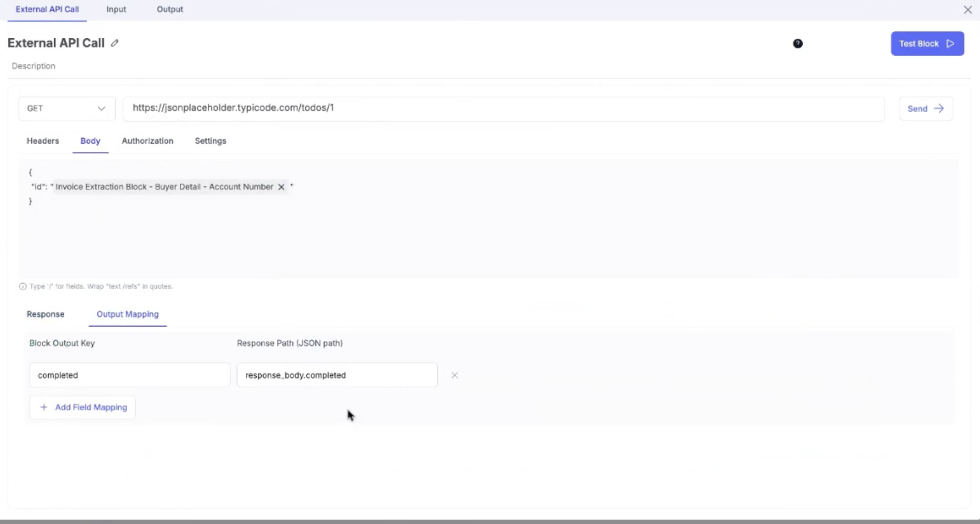
Task: Click the black question mark help icon
Action: coord(798,44)
